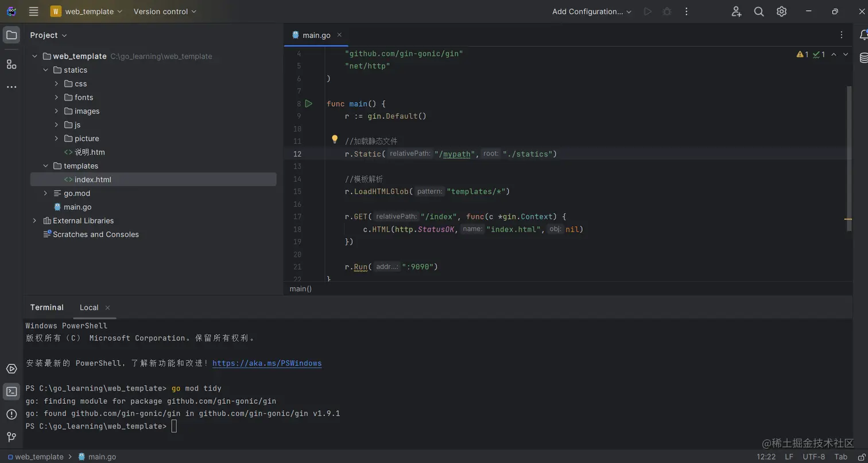Image resolution: width=868 pixels, height=463 pixels.
Task: Open the main hamburger menu
Action: pyautogui.click(x=33, y=11)
